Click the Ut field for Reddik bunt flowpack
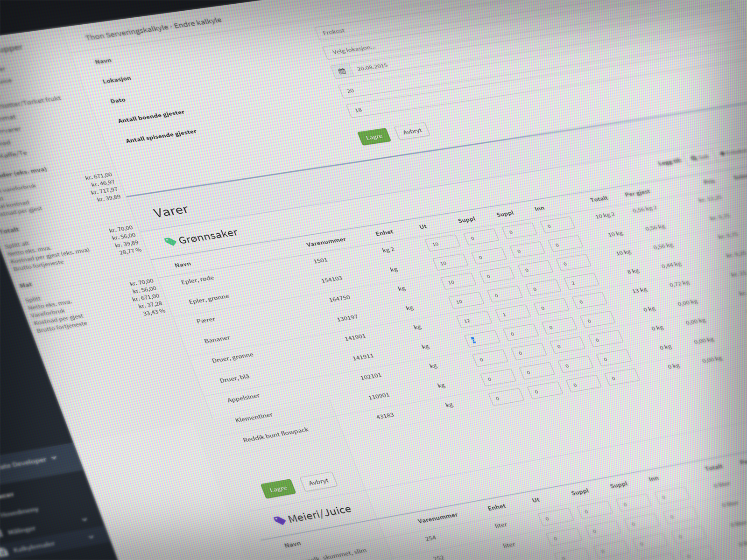The height and width of the screenshot is (560, 747). click(x=506, y=398)
